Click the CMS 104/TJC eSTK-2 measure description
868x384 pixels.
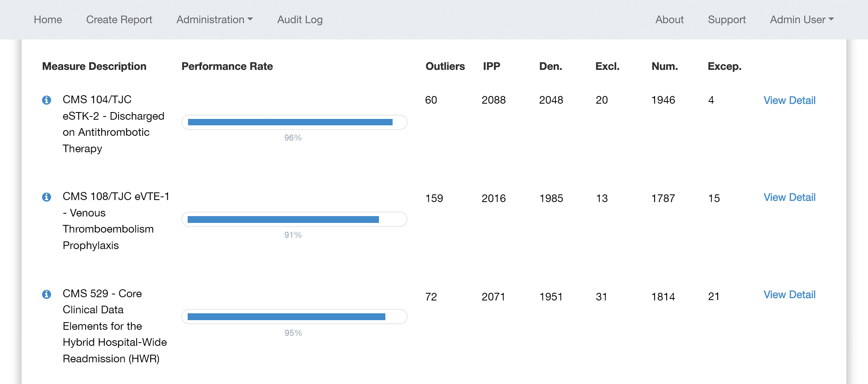113,124
